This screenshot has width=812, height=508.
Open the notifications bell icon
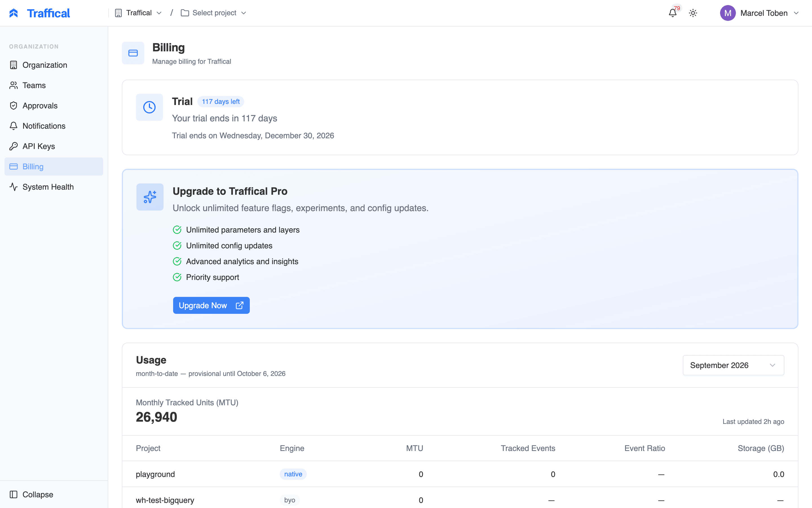[x=672, y=13]
